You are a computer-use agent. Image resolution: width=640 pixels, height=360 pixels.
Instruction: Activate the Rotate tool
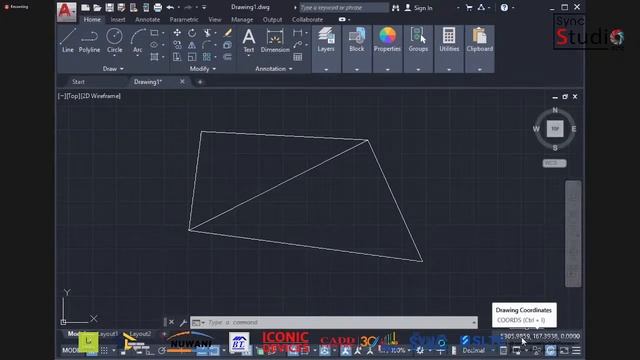192,33
